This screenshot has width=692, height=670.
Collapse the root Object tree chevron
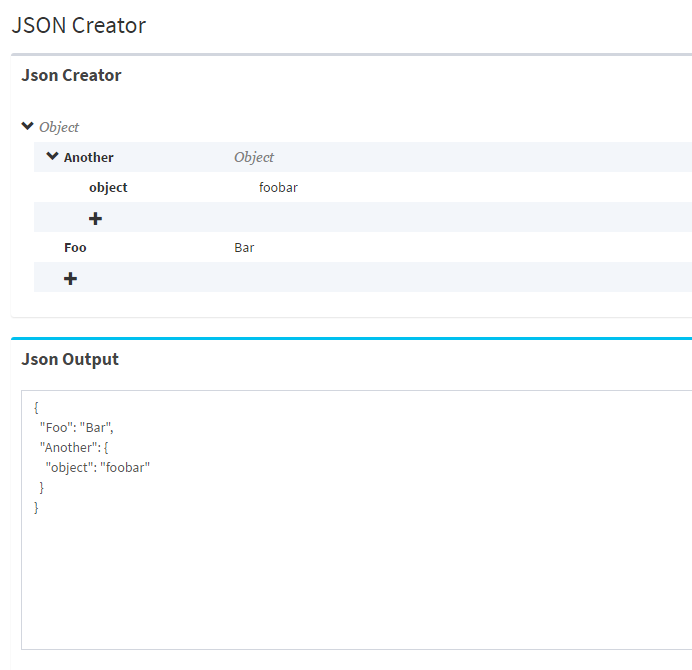pyautogui.click(x=28, y=127)
